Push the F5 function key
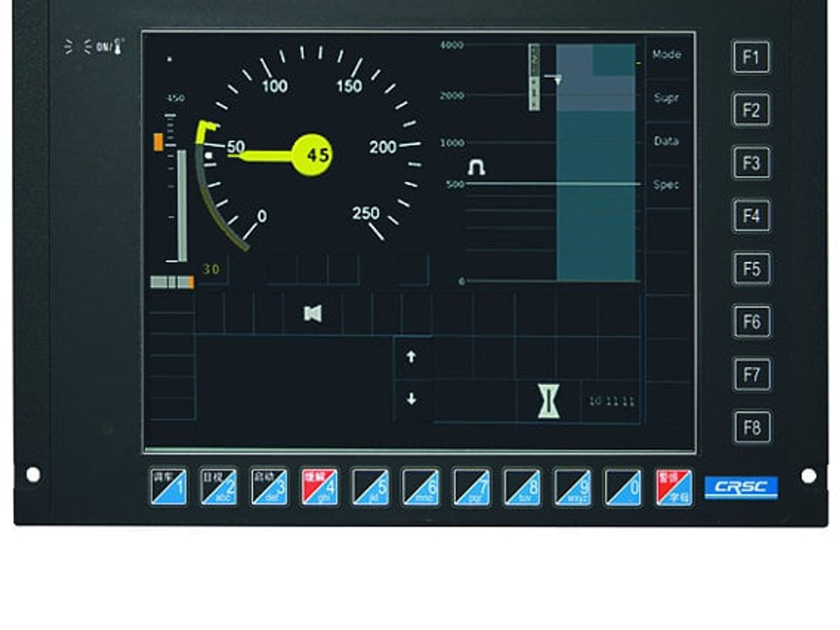The height and width of the screenshot is (630, 840). coord(752,269)
